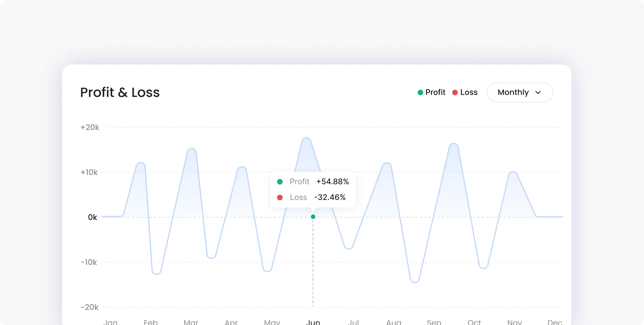Select the Jan month label

(x=110, y=322)
